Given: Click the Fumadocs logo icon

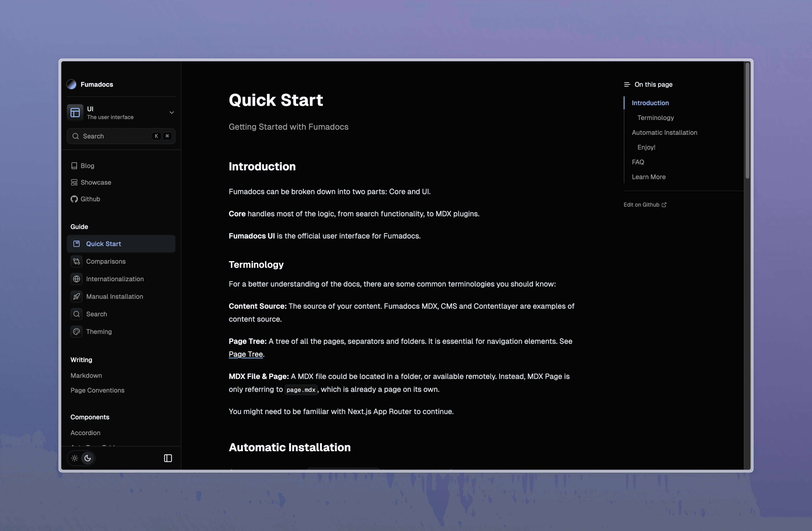Looking at the screenshot, I should 71,84.
